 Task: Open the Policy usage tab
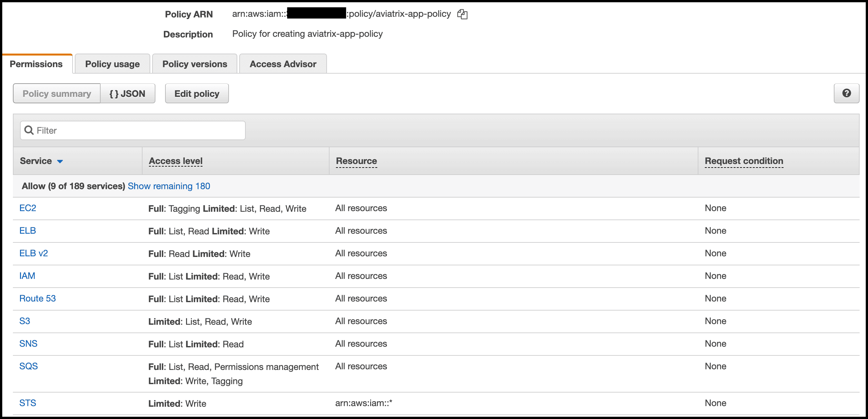pyautogui.click(x=113, y=64)
